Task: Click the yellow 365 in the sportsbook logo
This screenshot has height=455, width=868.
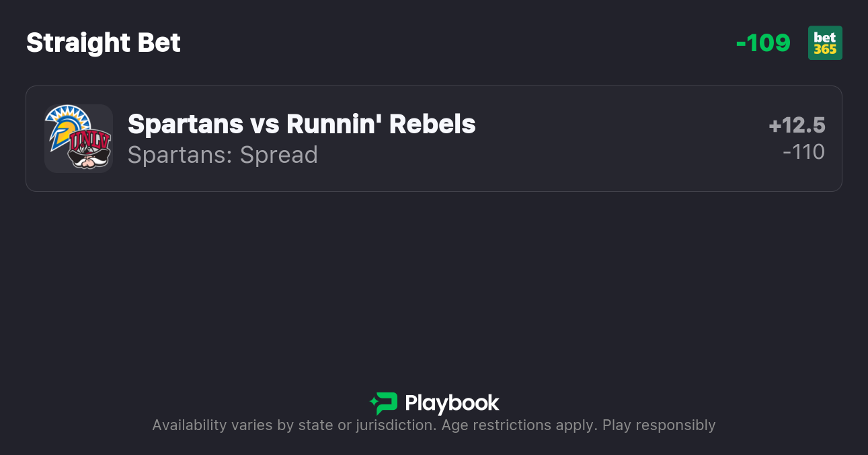Action: pos(825,50)
